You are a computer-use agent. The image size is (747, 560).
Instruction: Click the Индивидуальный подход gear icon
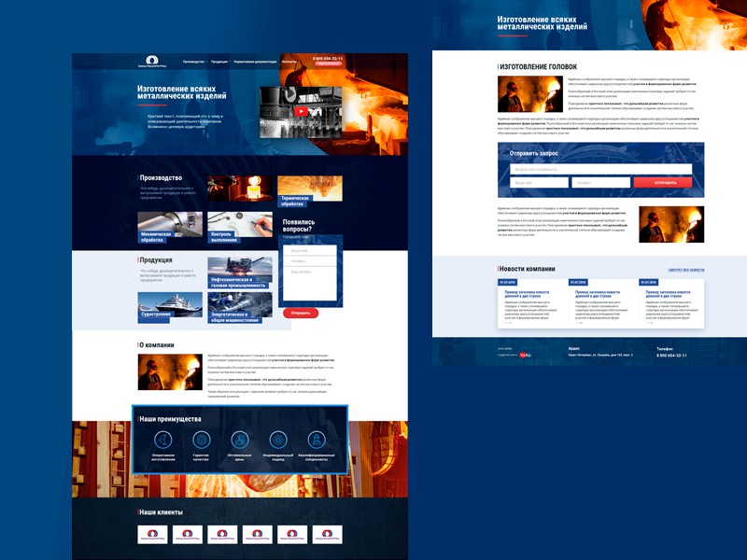coord(278,440)
